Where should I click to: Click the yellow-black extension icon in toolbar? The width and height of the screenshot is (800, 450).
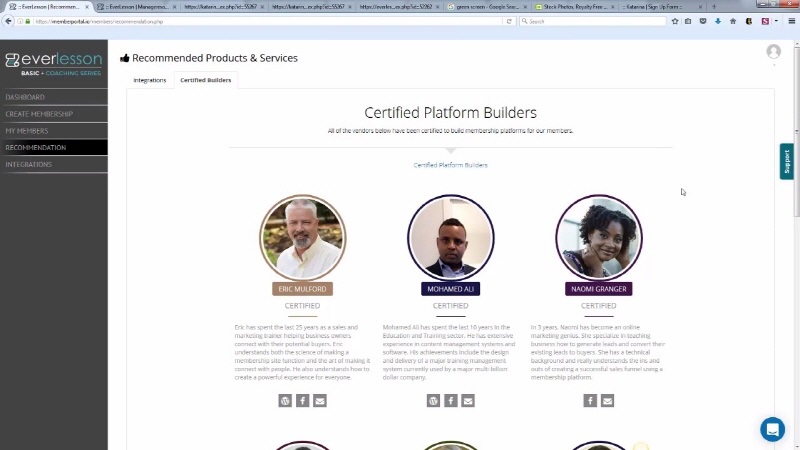pyautogui.click(x=749, y=21)
